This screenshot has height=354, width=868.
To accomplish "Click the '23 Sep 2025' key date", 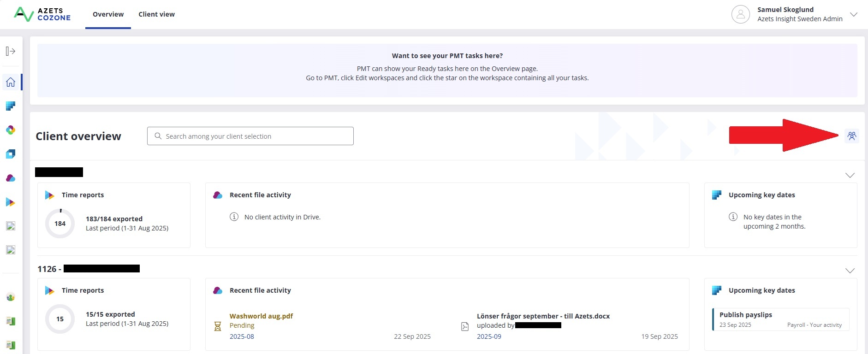I will tap(735, 325).
